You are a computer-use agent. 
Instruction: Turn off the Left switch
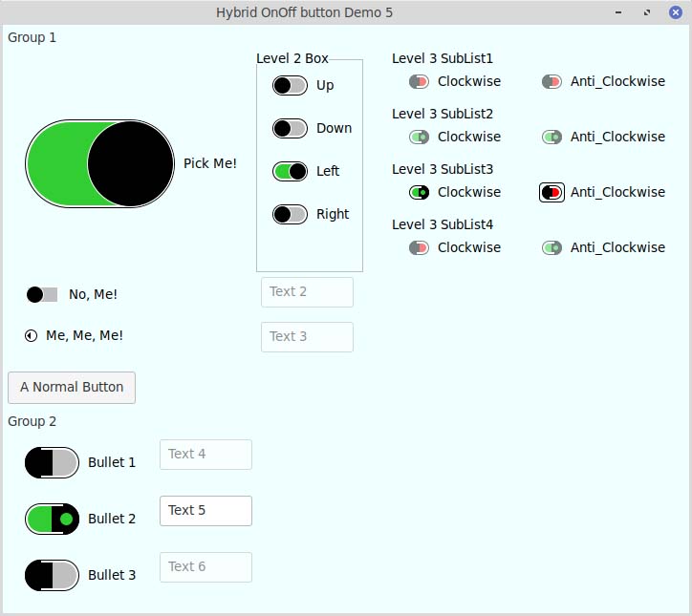click(x=290, y=171)
